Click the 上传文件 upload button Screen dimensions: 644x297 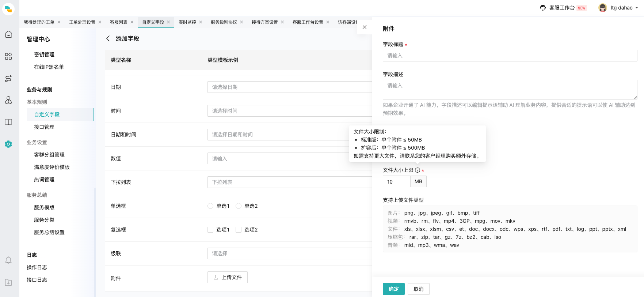(227, 277)
